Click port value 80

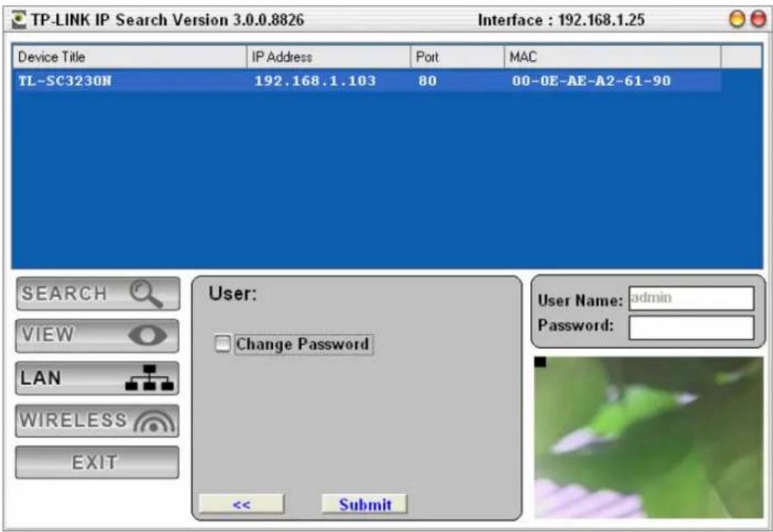point(427,80)
